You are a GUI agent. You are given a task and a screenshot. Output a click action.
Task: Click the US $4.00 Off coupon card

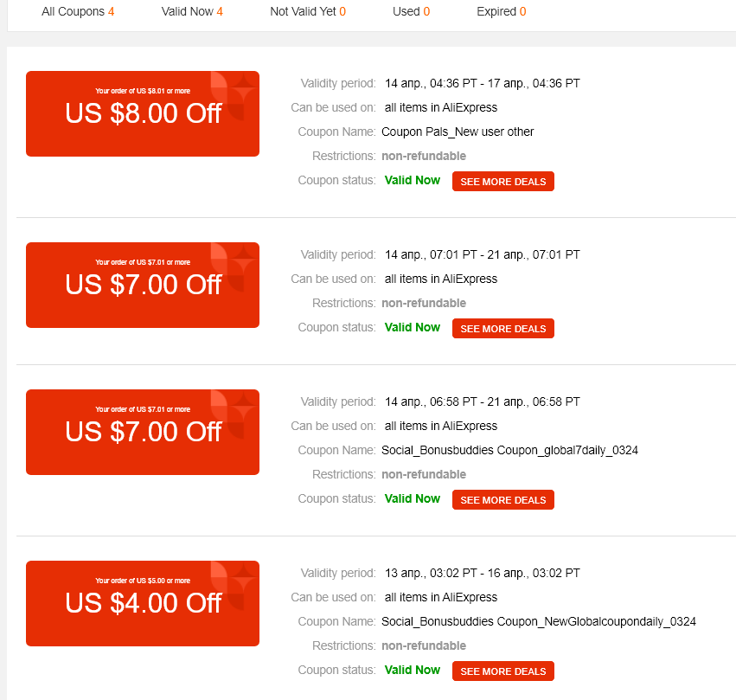point(143,603)
